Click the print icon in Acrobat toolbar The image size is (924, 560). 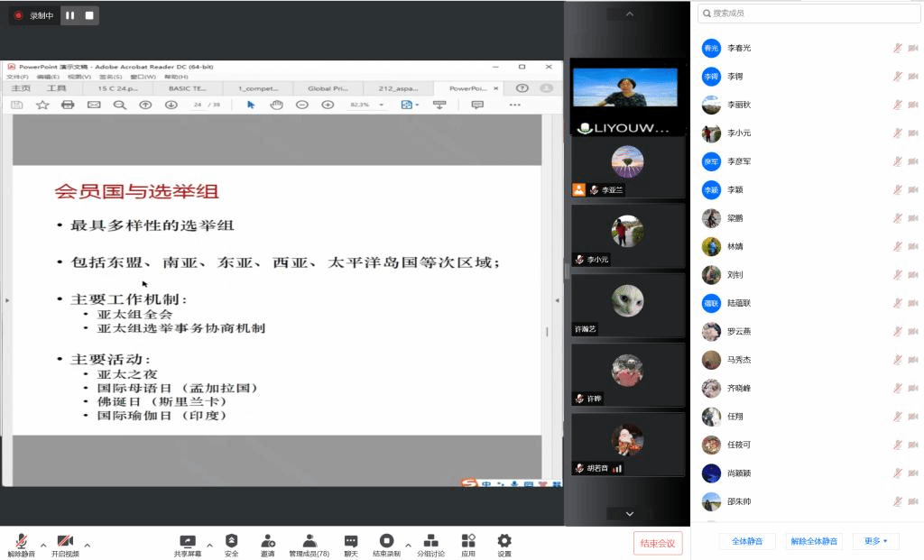point(68,105)
